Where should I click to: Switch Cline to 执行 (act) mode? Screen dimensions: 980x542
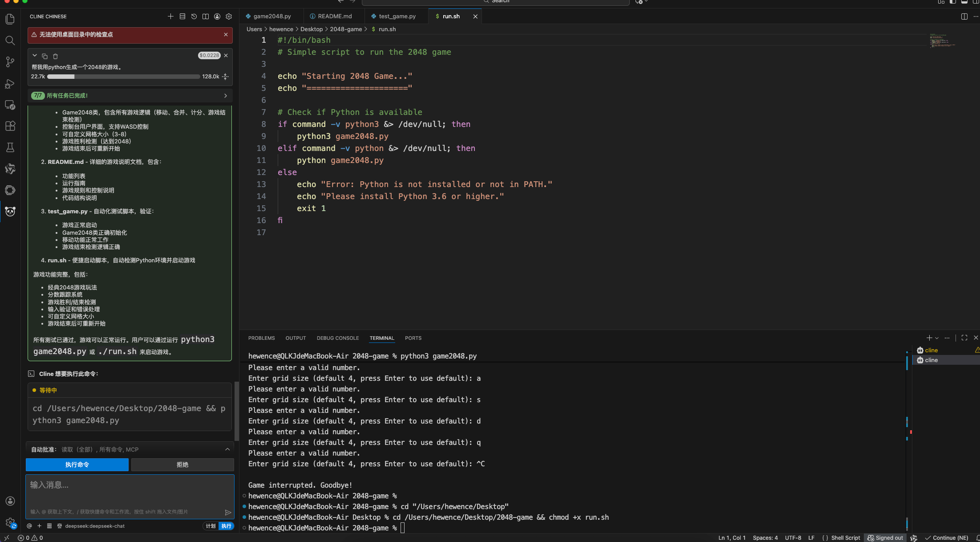(226, 526)
